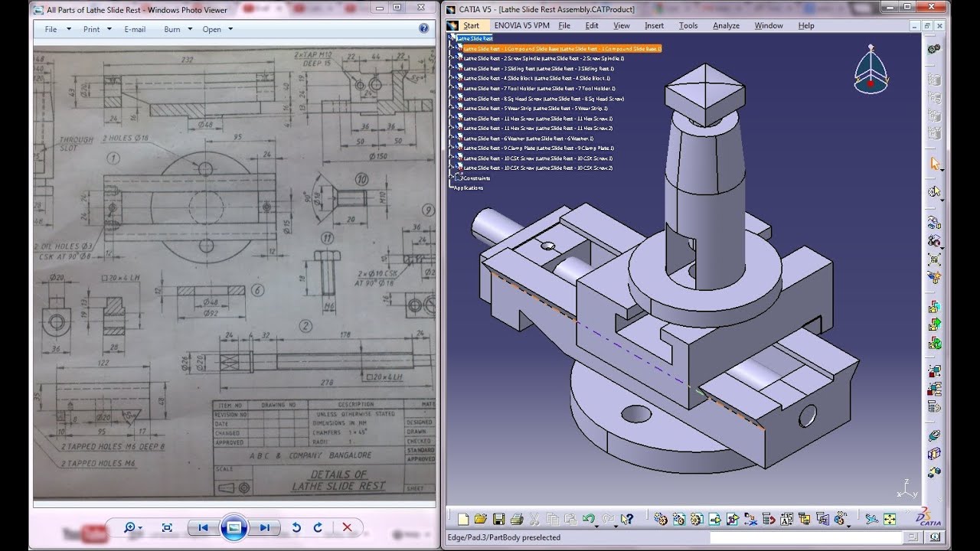Select 1 Compound Slide Base tree item
Viewport: 980px width, 551px height.
coord(562,48)
